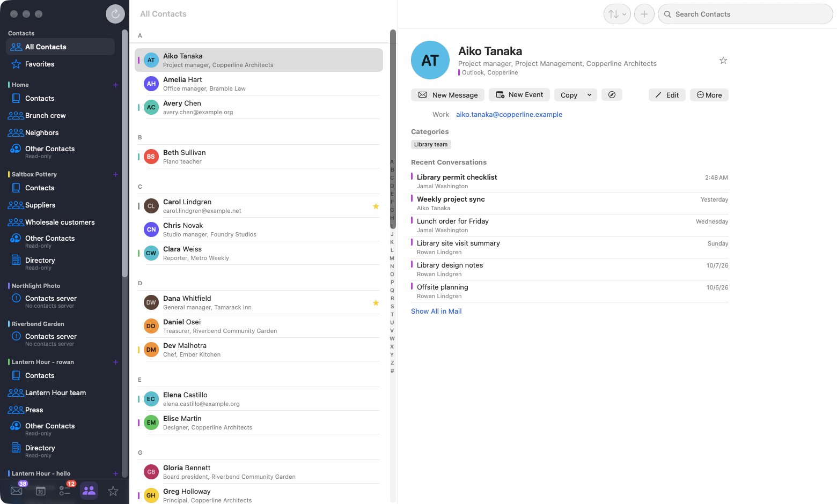Image resolution: width=837 pixels, height=504 pixels.
Task: Open the Lantern Hour team group
Action: [60, 392]
